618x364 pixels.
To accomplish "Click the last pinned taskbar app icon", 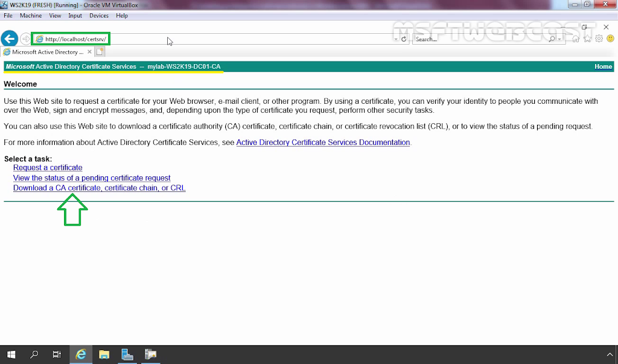I will 150,354.
